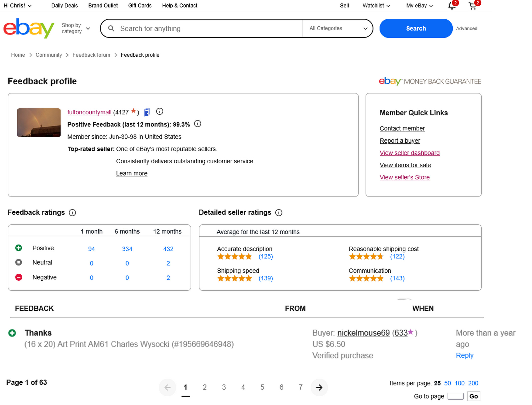Click the eBay Store badge icon
The height and width of the screenshot is (405, 532).
(147, 112)
